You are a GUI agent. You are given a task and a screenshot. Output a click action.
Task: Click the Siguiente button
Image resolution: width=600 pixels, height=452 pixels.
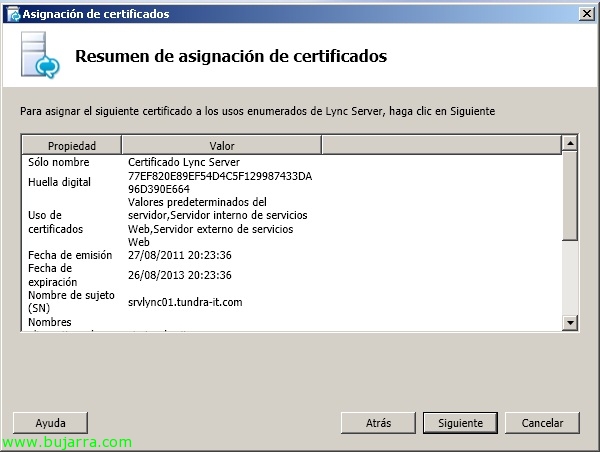pos(460,423)
